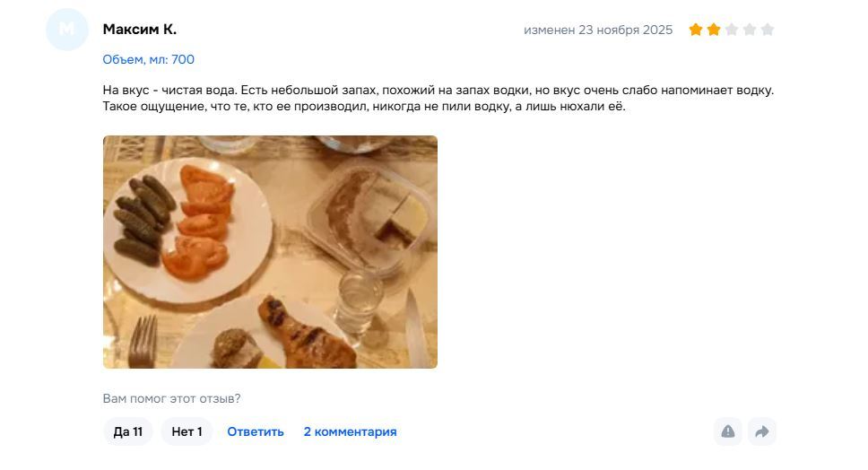Viewport: 868px width, 470px height.
Task: Click the fourth gray rating star
Action: (750, 30)
